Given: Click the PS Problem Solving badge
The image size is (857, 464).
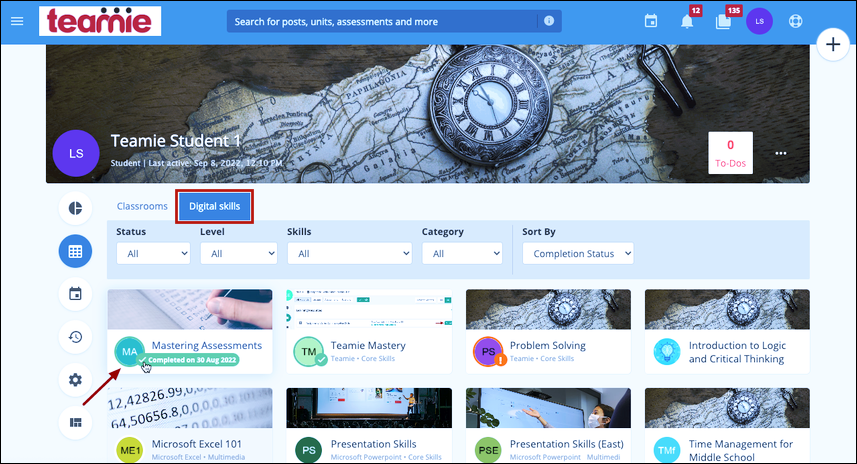Looking at the screenshot, I should 488,351.
